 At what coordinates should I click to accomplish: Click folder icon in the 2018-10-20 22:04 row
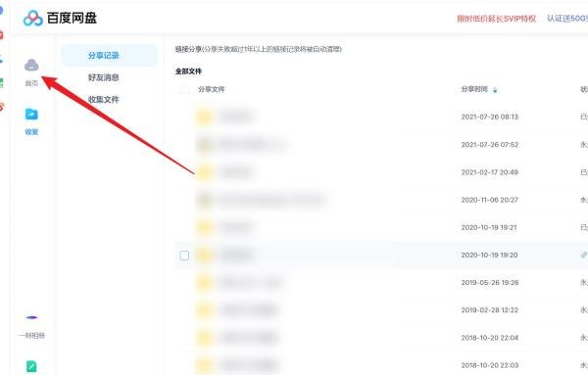pos(205,338)
